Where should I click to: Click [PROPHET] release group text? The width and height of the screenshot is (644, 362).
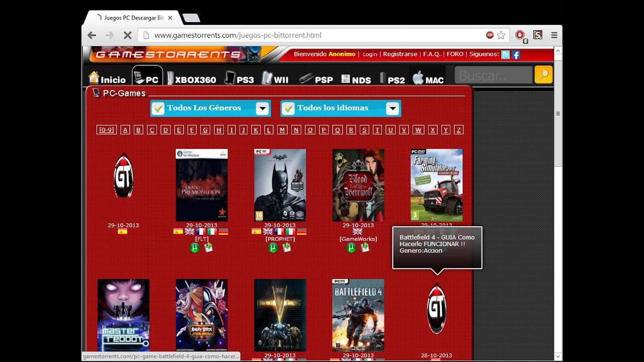pyautogui.click(x=280, y=239)
